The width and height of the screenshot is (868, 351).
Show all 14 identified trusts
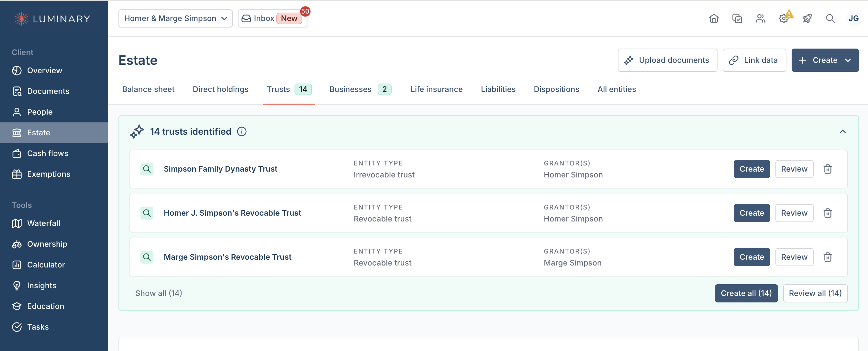pyautogui.click(x=159, y=293)
